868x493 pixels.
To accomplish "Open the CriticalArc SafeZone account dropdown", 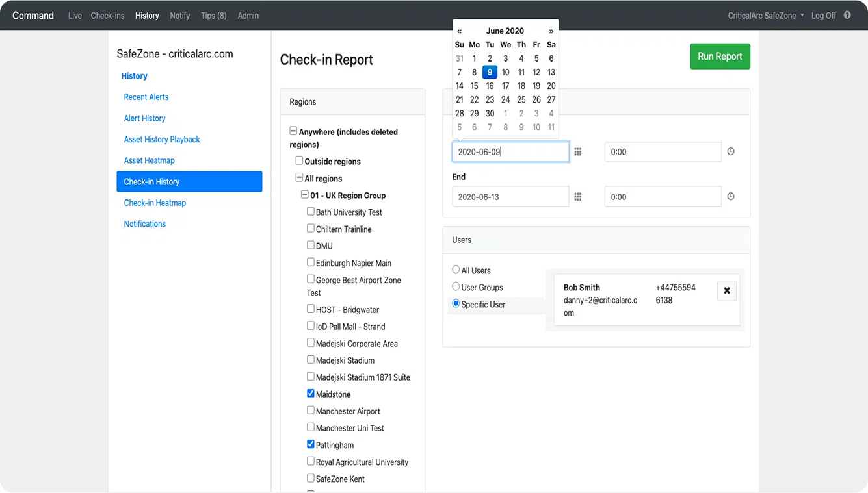I will [x=765, y=16].
